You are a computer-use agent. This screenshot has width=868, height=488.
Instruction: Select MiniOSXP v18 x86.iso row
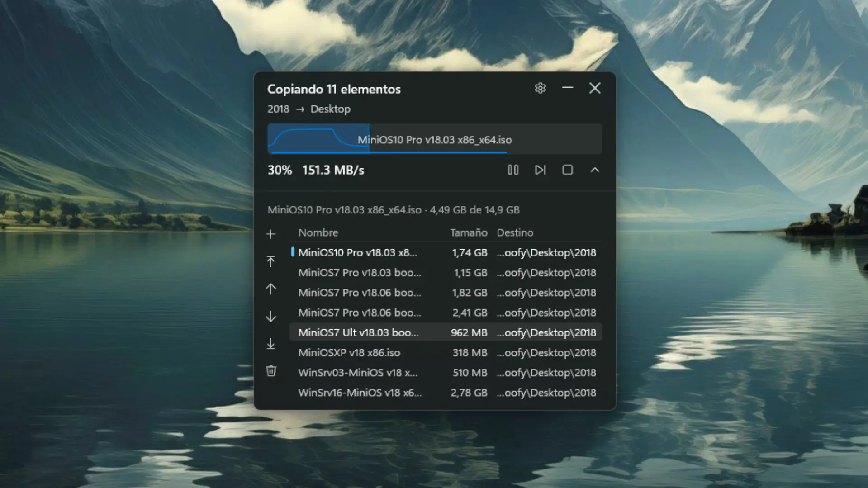pyautogui.click(x=446, y=353)
